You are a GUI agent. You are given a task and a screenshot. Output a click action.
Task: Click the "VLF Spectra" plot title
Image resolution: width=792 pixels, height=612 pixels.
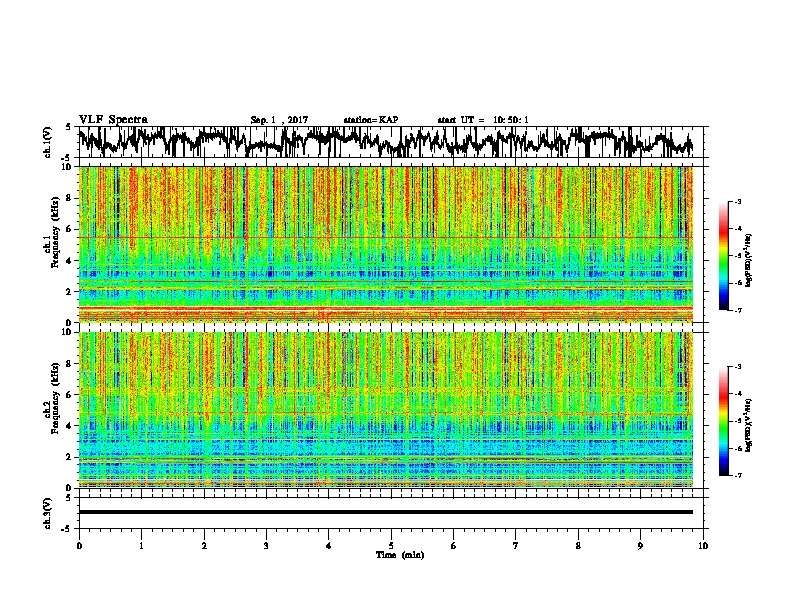(x=113, y=120)
